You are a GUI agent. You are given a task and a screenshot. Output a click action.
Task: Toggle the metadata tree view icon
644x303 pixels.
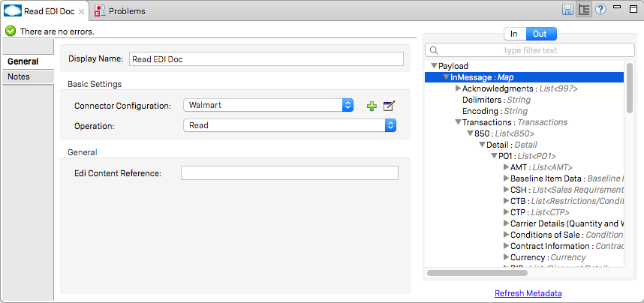tap(584, 10)
